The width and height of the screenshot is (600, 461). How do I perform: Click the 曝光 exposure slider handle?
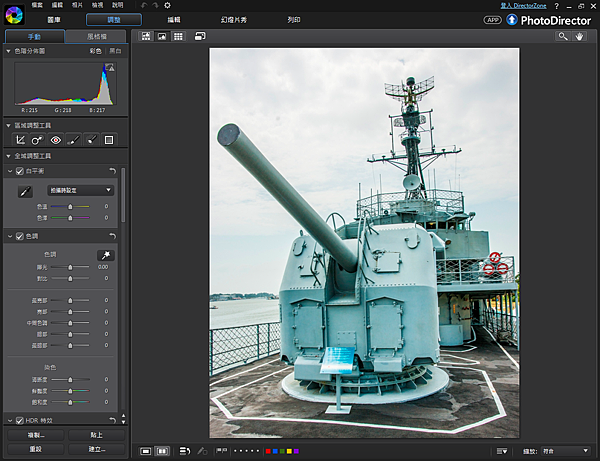coord(69,267)
